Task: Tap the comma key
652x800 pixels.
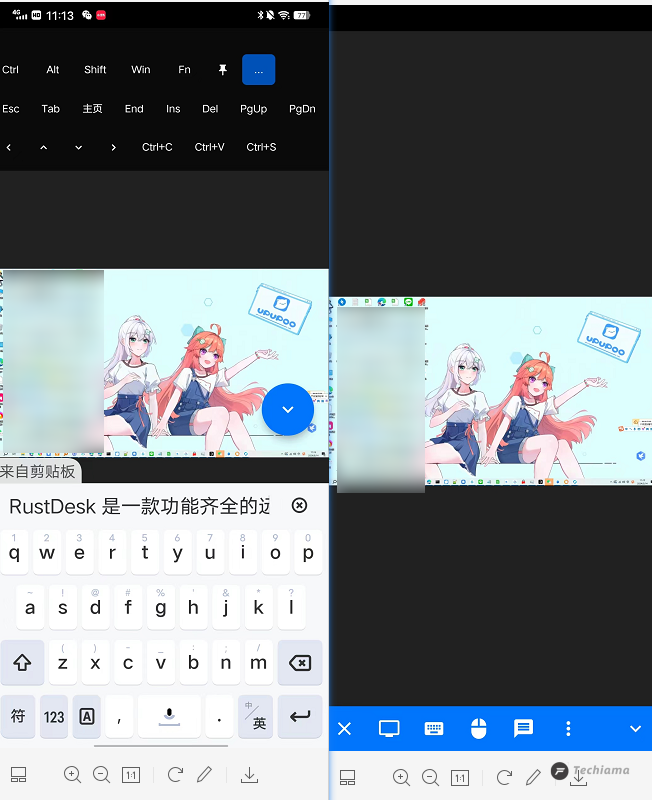Action: click(x=119, y=716)
